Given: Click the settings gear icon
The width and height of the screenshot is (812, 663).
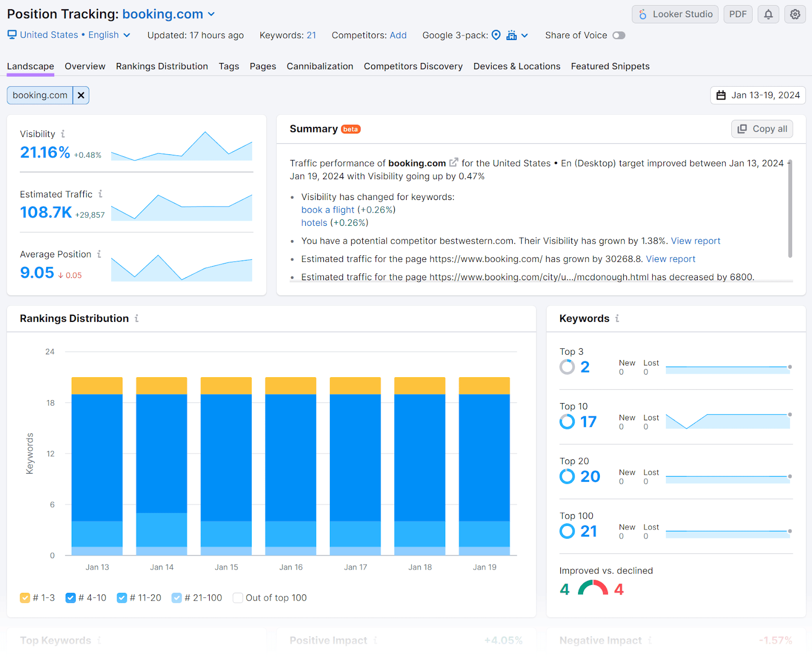Looking at the screenshot, I should click(x=795, y=14).
